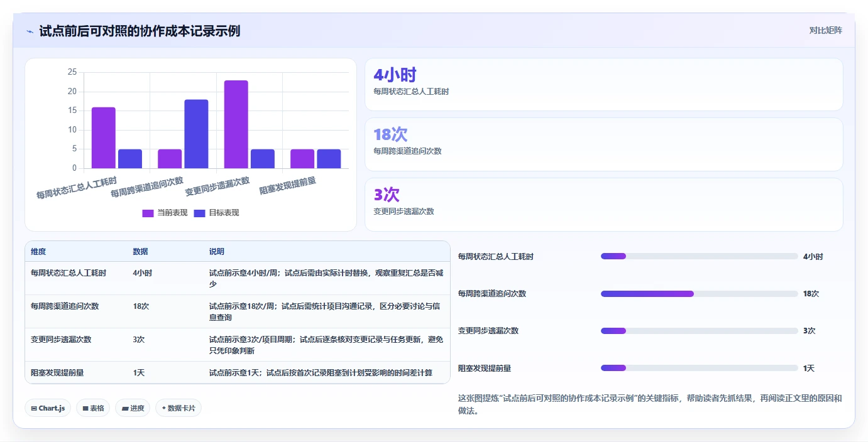This screenshot has width=868, height=442.
Task: Click the 维度 table column header
Action: click(38, 252)
